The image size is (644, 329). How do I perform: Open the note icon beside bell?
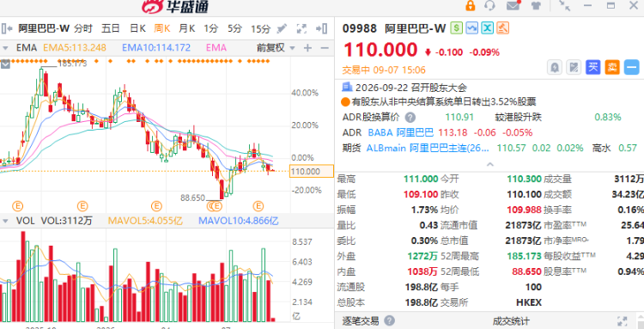(x=574, y=67)
